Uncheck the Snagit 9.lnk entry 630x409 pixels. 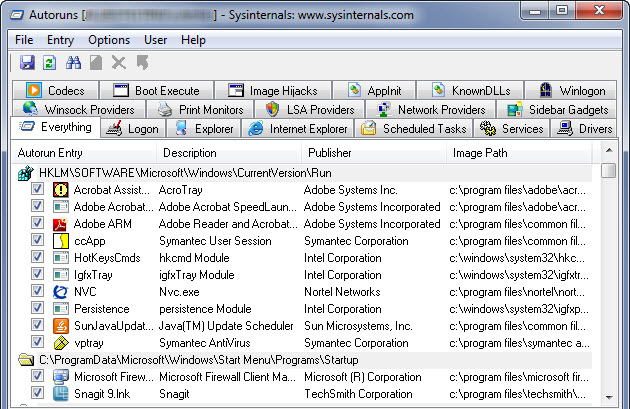pyautogui.click(x=37, y=393)
